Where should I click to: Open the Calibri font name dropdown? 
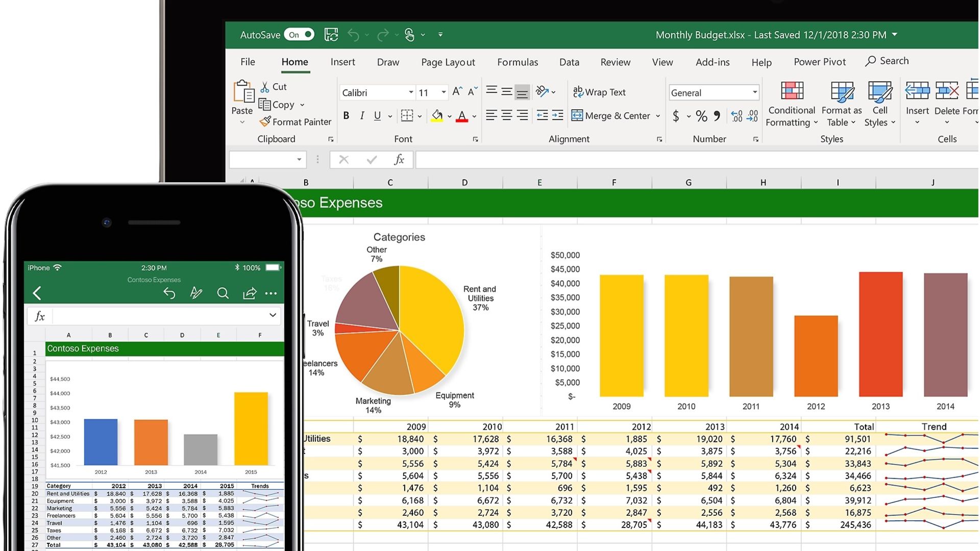410,92
